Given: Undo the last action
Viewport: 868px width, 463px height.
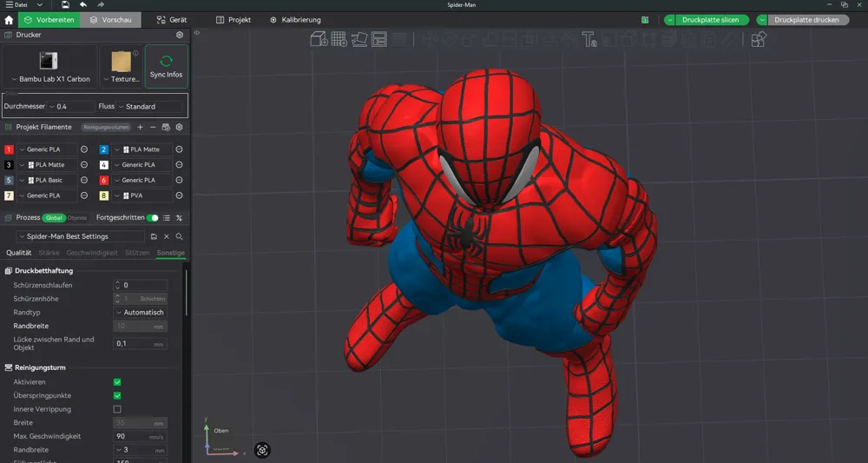Looking at the screenshot, I should tap(83, 5).
